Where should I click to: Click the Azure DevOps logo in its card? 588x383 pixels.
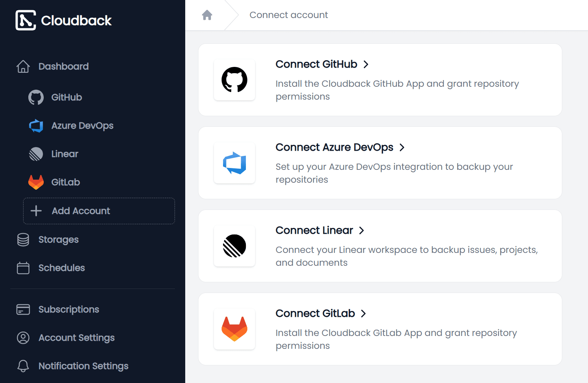tap(234, 163)
